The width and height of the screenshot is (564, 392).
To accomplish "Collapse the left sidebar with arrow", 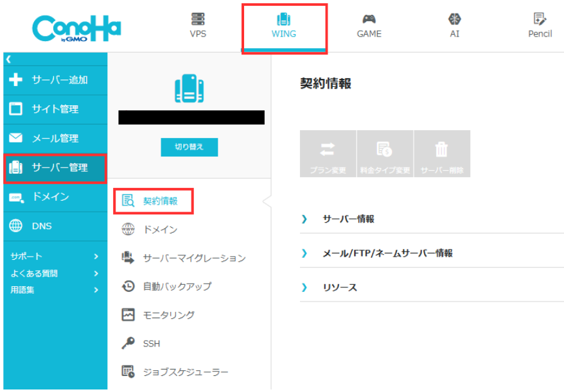I will [x=9, y=59].
